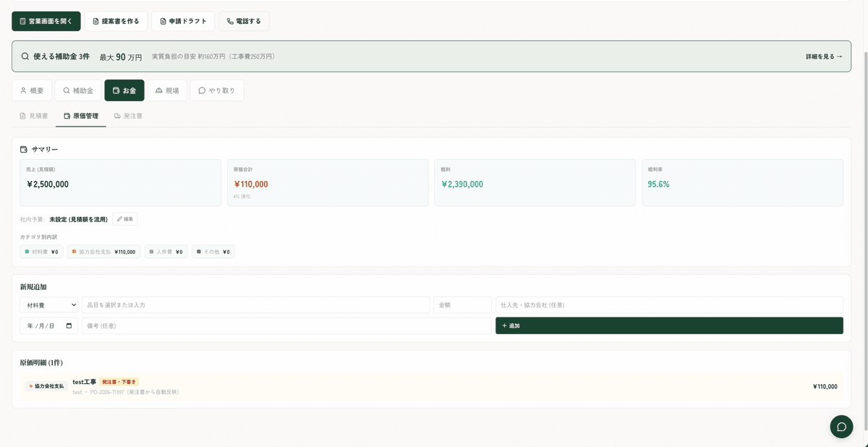Click the dark swatch on その他 chip
The image size is (868, 447).
199,252
